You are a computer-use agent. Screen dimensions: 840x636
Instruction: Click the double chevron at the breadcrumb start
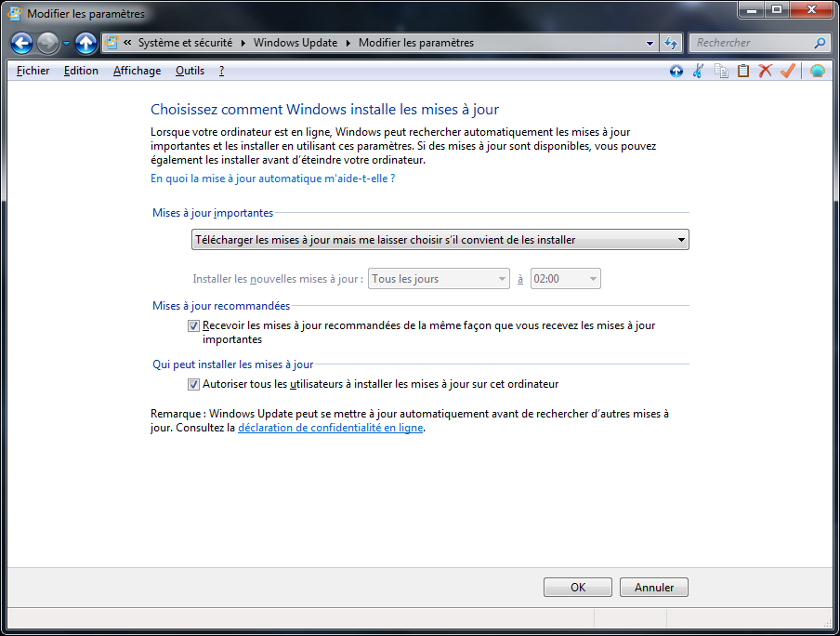tap(127, 43)
